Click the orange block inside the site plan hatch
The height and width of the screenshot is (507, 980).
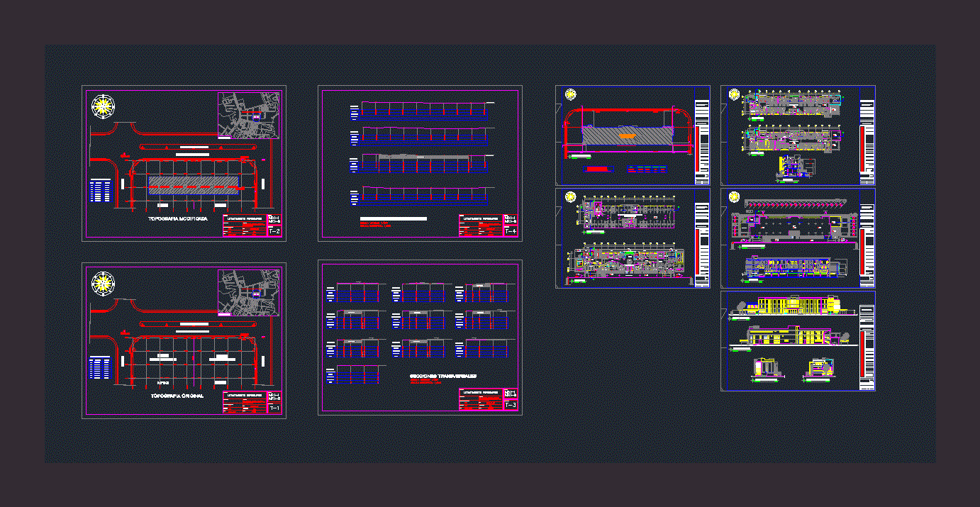point(628,135)
